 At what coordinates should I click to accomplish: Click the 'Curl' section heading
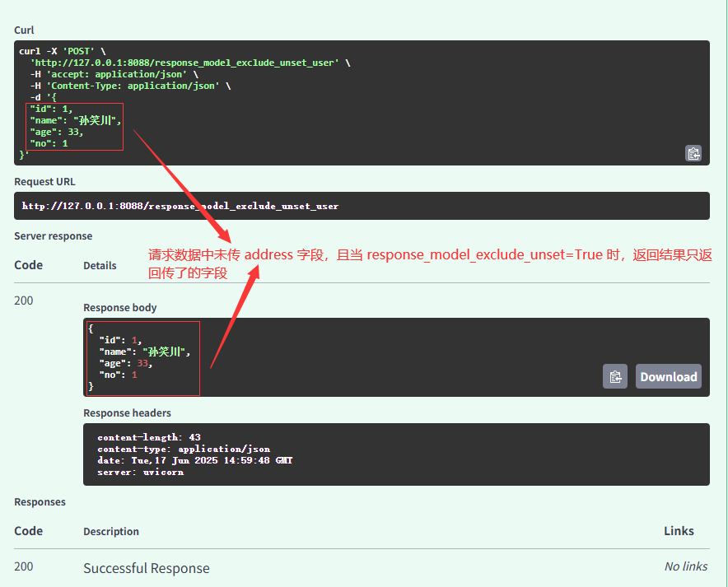(x=24, y=30)
